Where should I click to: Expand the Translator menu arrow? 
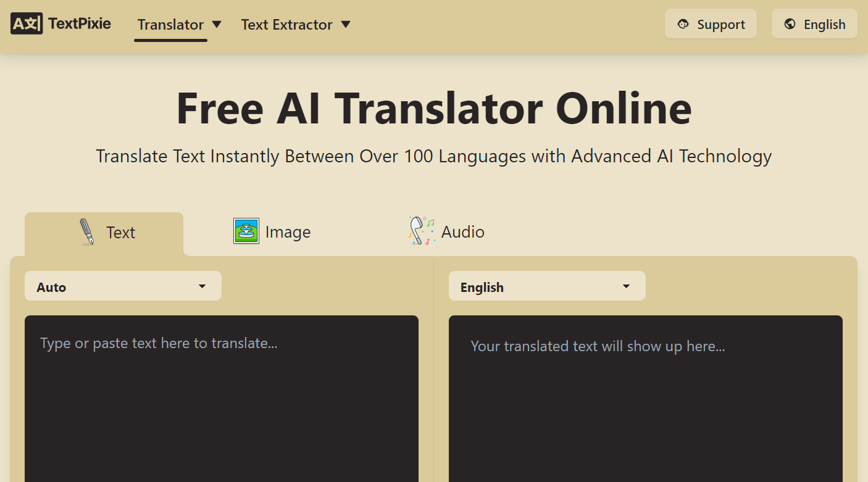(x=217, y=24)
